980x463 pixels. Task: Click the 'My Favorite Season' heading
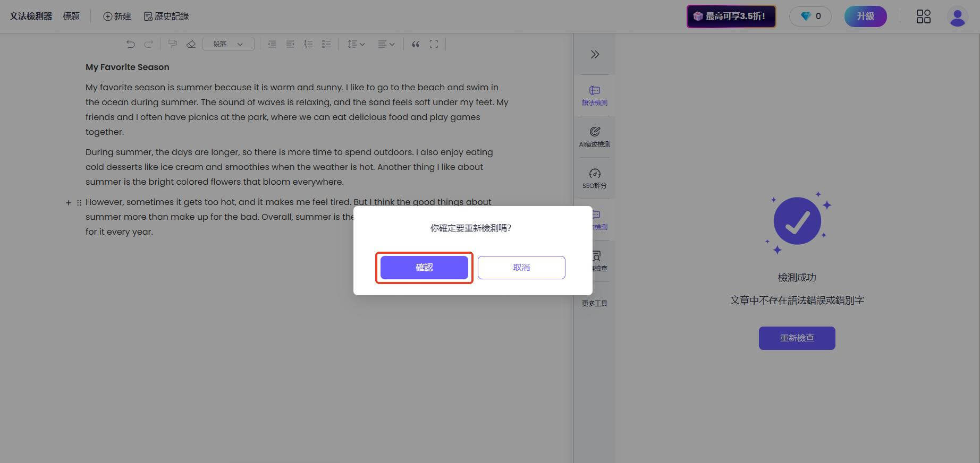click(x=128, y=67)
